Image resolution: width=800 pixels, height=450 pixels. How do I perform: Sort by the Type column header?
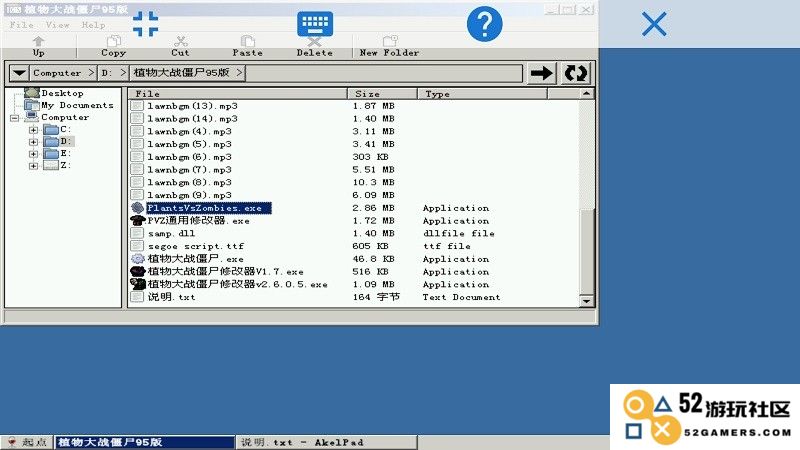tap(482, 94)
